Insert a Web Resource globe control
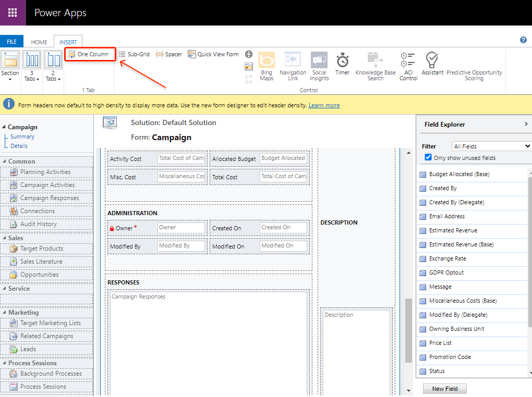Viewport: 532px width, 397px height. coord(249,54)
